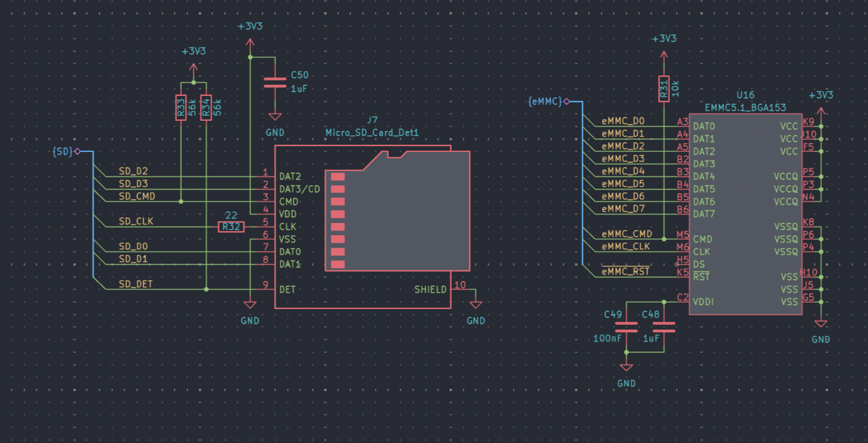Click the R33 56k pull-up resistor
The width and height of the screenshot is (868, 443).
click(x=181, y=108)
